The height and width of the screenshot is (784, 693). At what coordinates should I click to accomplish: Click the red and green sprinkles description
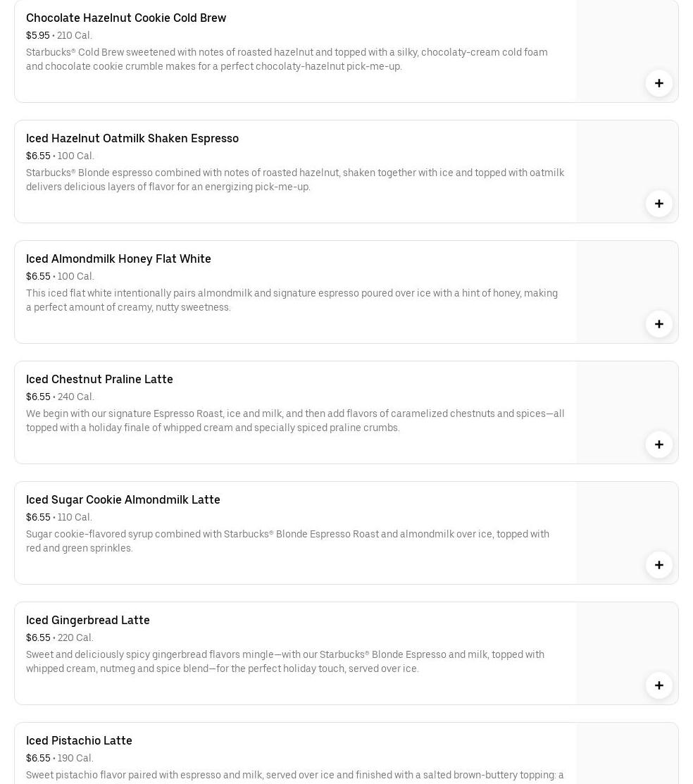(287, 541)
